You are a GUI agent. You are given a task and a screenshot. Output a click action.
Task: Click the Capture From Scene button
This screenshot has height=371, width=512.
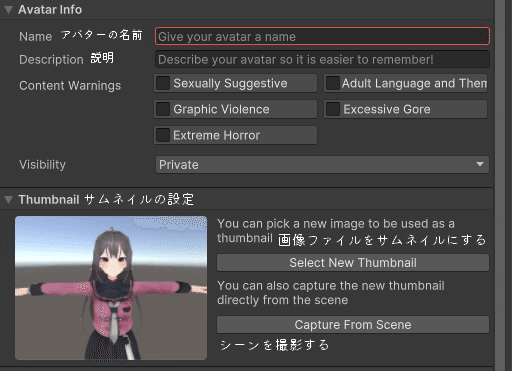point(353,325)
